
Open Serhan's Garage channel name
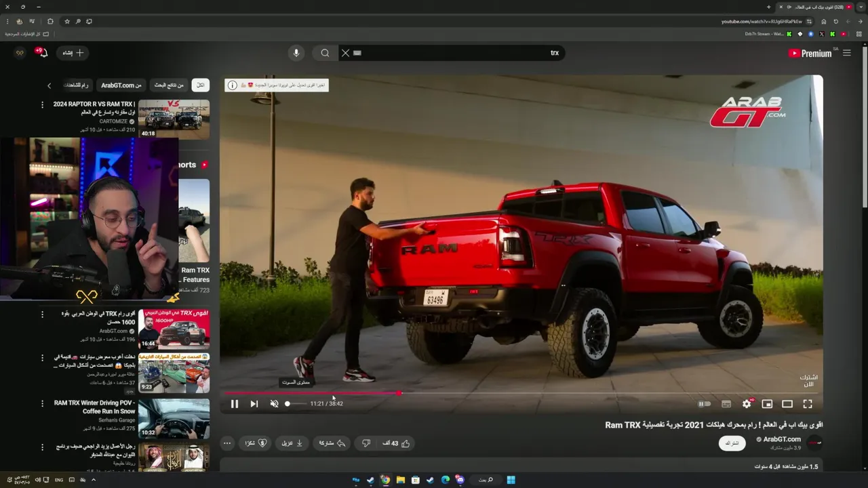(117, 420)
